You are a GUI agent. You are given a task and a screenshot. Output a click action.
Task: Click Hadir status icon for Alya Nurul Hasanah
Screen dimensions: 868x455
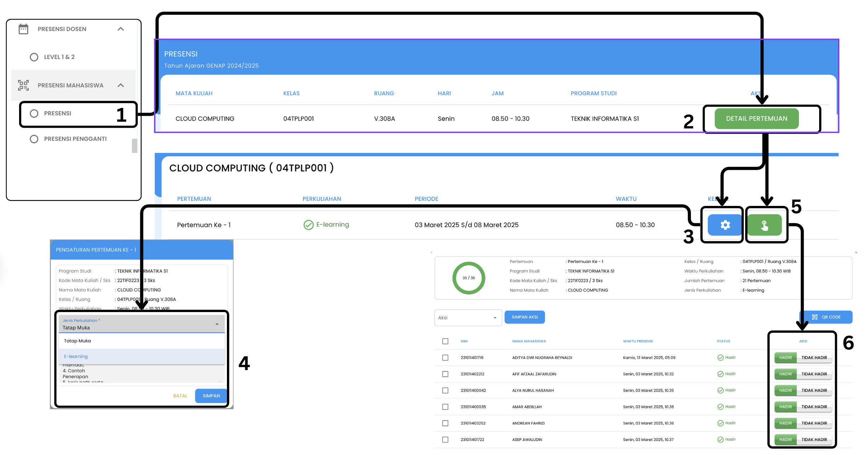720,391
